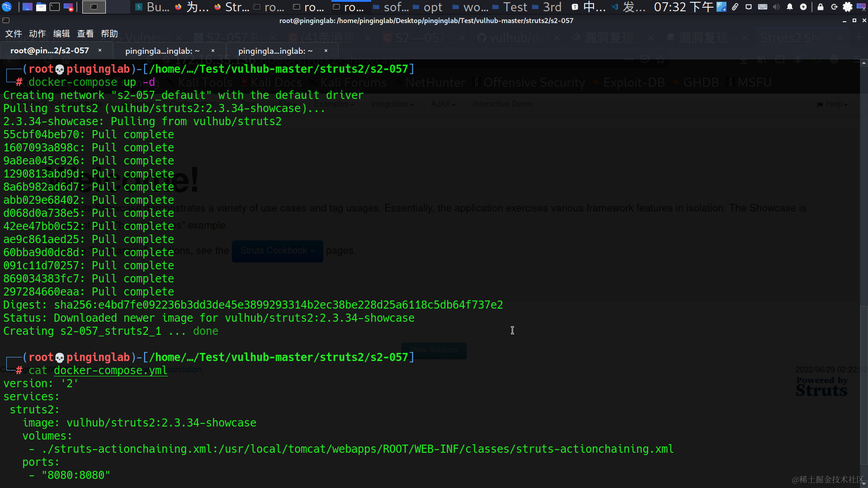
Task: Click terminal scrollbar down arrow
Action: coord(864,484)
